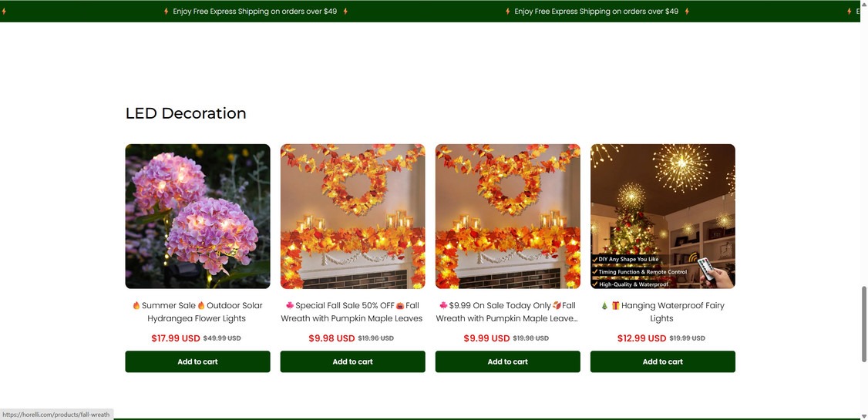The height and width of the screenshot is (420, 868).
Task: Add the $9.98 Fall Wreath to cart
Action: pos(352,361)
